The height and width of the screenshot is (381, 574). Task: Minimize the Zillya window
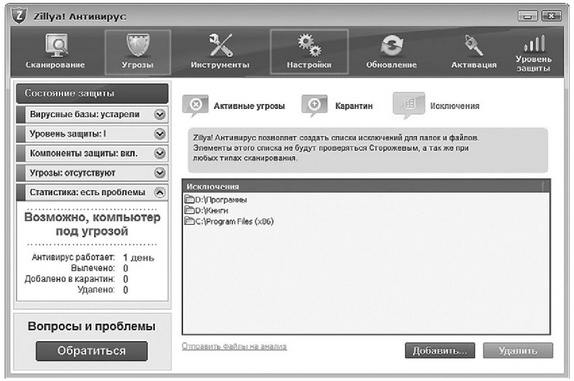tap(528, 16)
